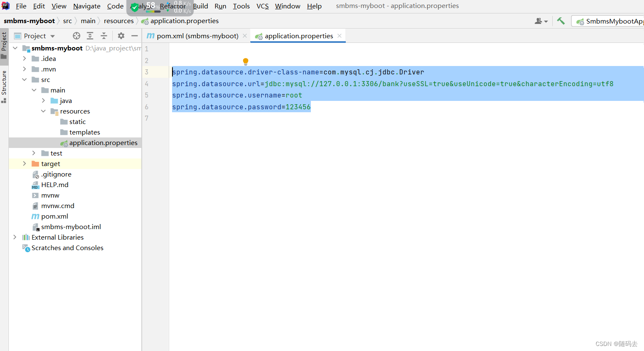Click Collapse All in Project panel
The image size is (644, 351).
click(x=104, y=36)
